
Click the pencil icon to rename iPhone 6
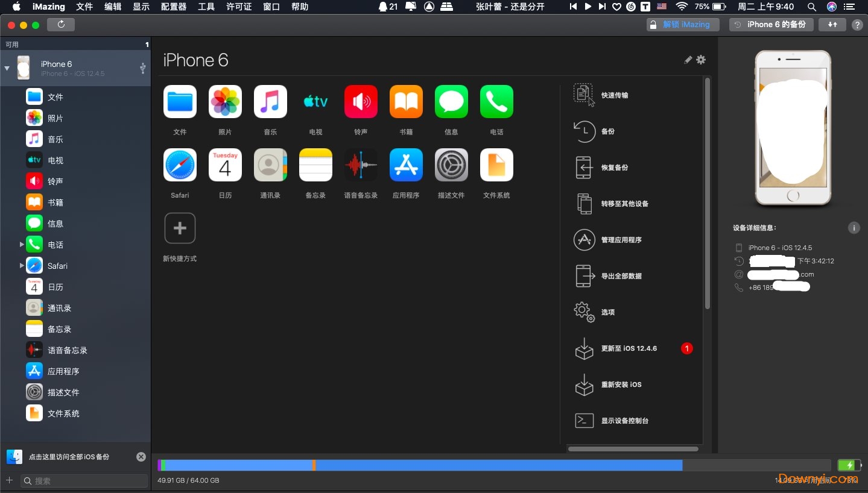687,59
